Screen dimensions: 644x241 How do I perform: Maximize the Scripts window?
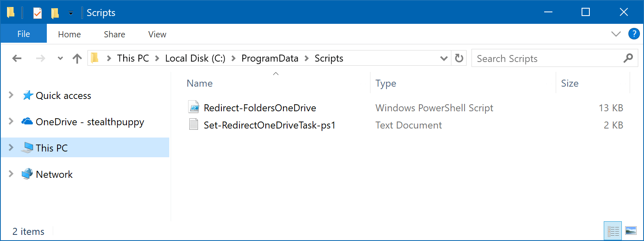pyautogui.click(x=586, y=12)
